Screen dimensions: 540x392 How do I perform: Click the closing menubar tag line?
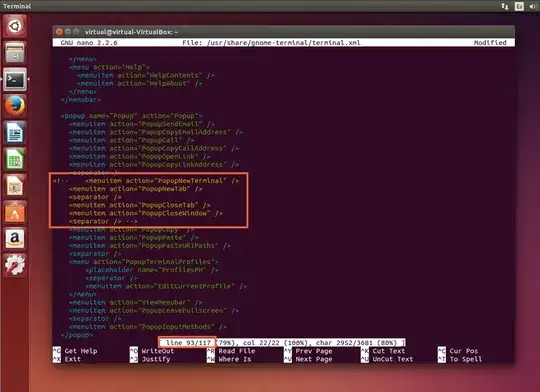(x=80, y=100)
